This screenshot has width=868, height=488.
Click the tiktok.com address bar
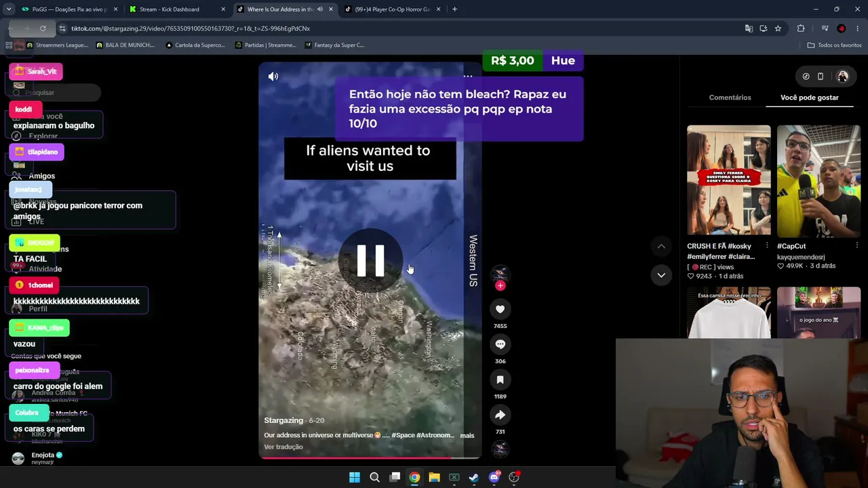[x=400, y=28]
